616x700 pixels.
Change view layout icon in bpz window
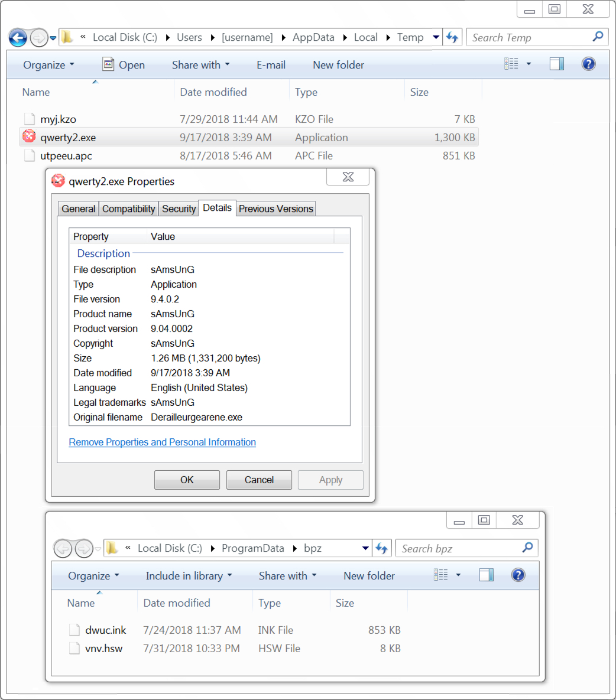click(x=440, y=575)
